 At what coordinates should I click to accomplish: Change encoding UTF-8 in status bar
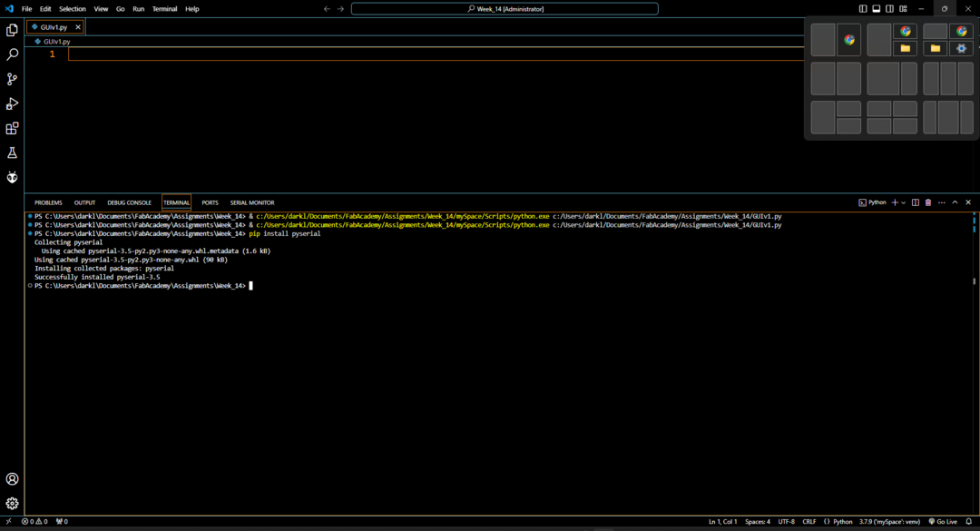786,522
